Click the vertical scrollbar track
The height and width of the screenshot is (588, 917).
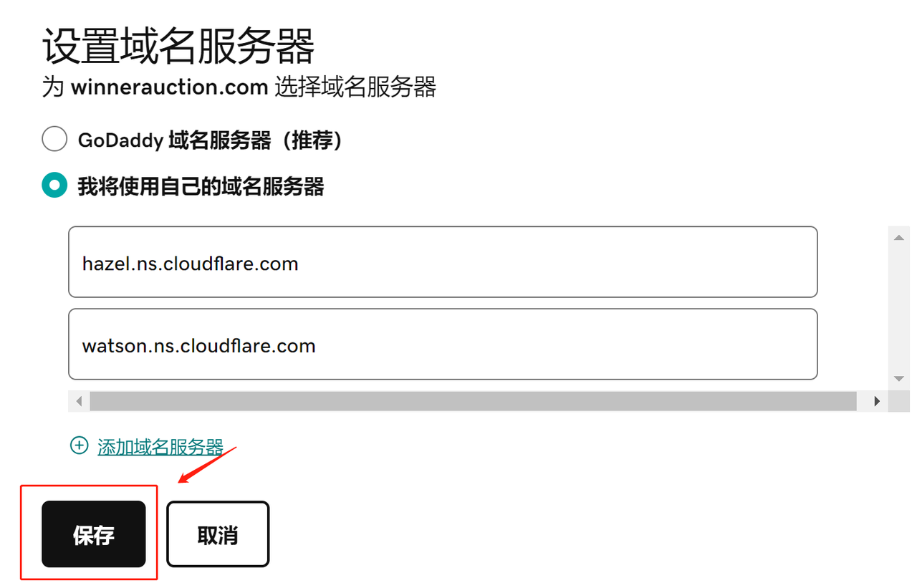[x=898, y=308]
